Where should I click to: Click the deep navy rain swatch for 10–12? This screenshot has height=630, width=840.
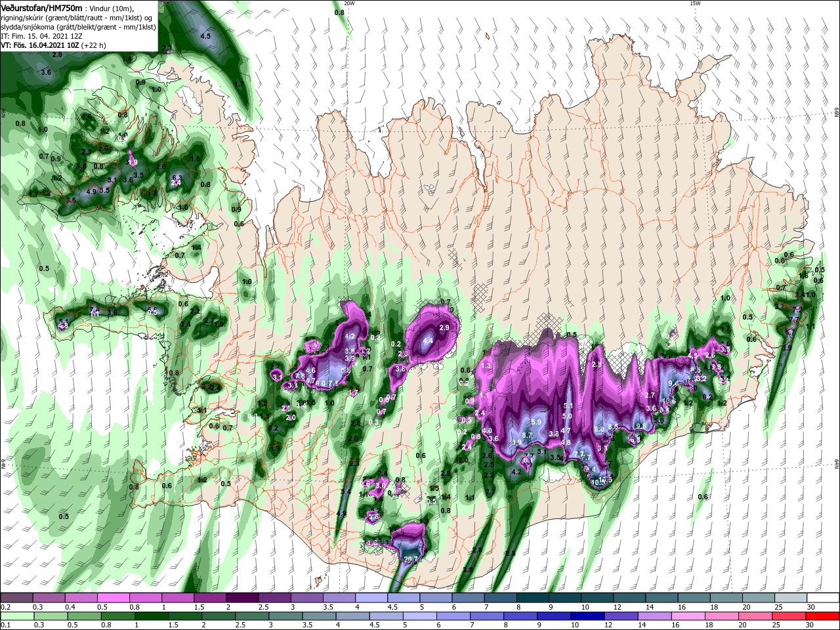(x=588, y=616)
